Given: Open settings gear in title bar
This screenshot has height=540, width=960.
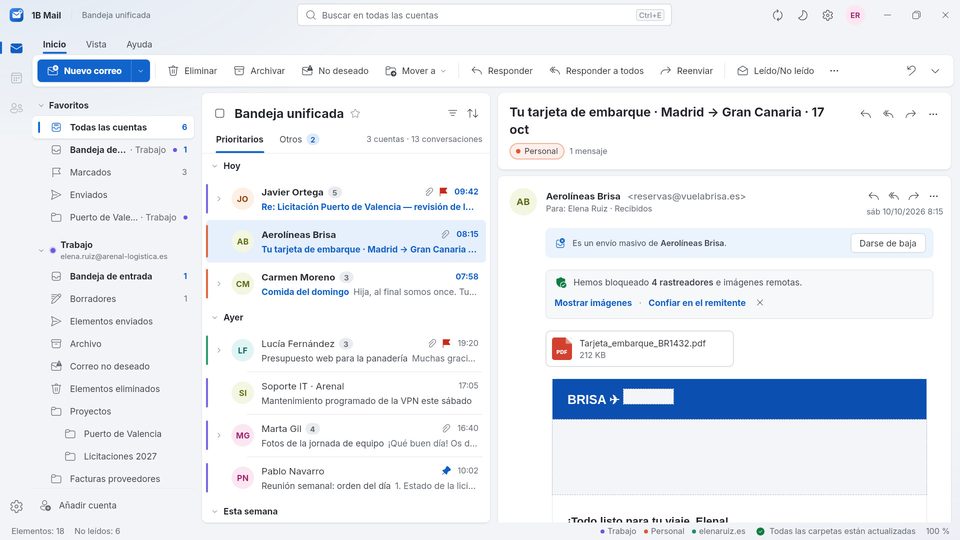Looking at the screenshot, I should [828, 15].
